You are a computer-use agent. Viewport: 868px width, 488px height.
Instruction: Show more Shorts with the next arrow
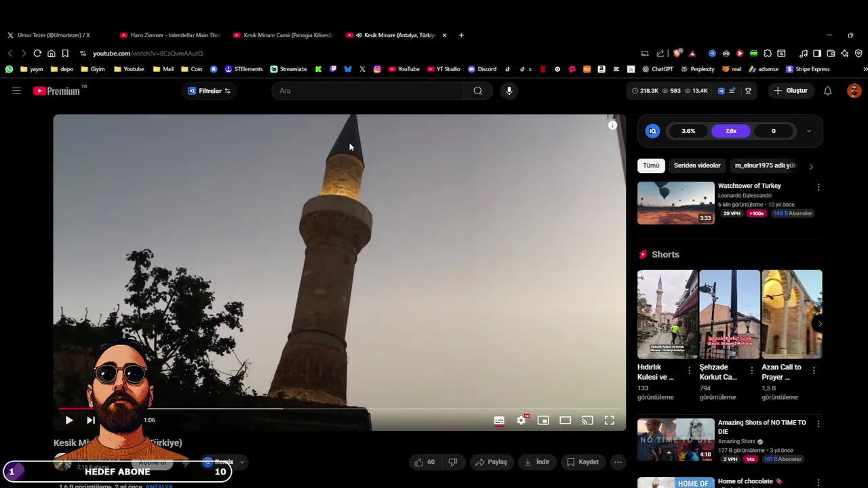click(x=819, y=323)
